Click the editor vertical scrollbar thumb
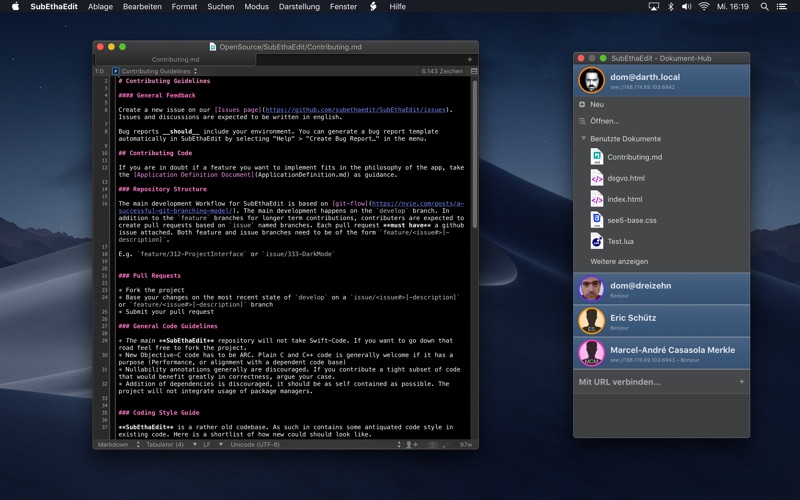Screen dimensions: 800x500 click(474, 155)
